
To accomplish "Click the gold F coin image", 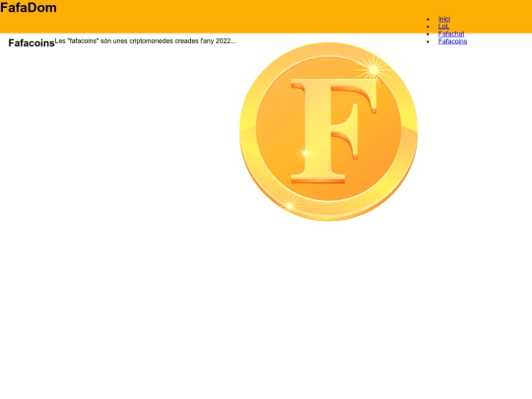I will click(x=328, y=131).
